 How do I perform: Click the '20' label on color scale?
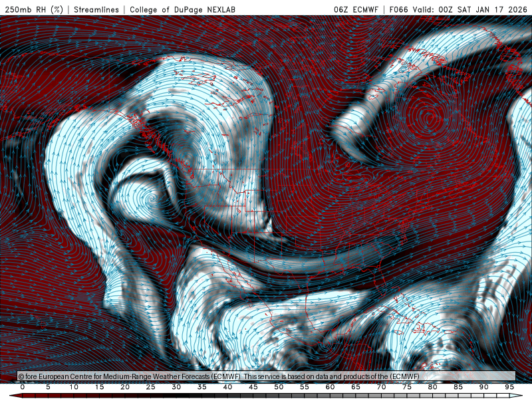[125, 387]
